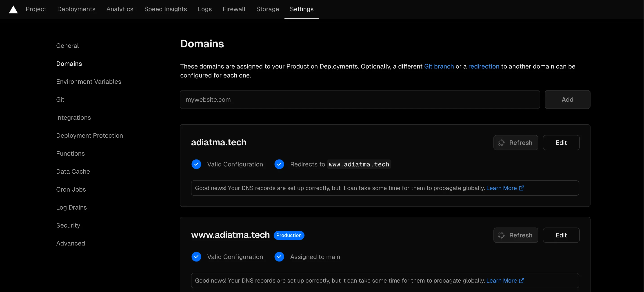Open the Firewall tab
The image size is (644, 292).
click(234, 9)
